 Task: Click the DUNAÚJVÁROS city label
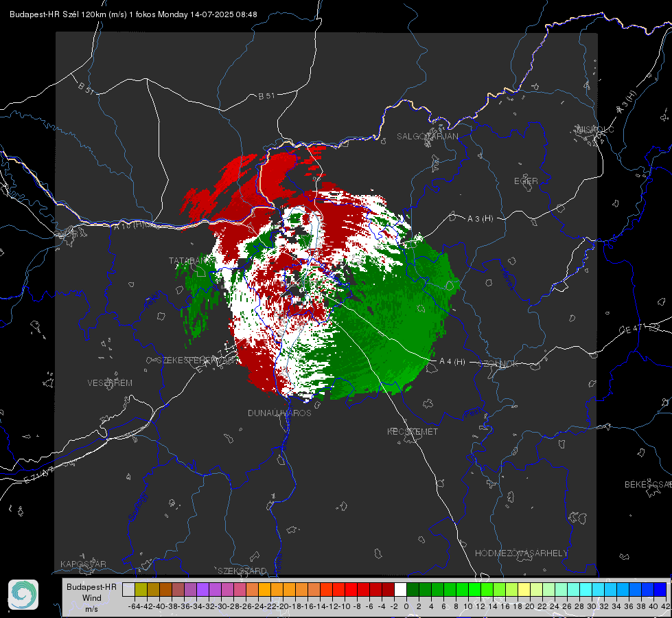pos(279,413)
